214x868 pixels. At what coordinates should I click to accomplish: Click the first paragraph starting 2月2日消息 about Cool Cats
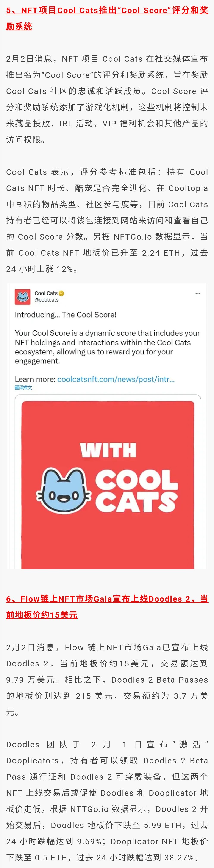(107, 99)
